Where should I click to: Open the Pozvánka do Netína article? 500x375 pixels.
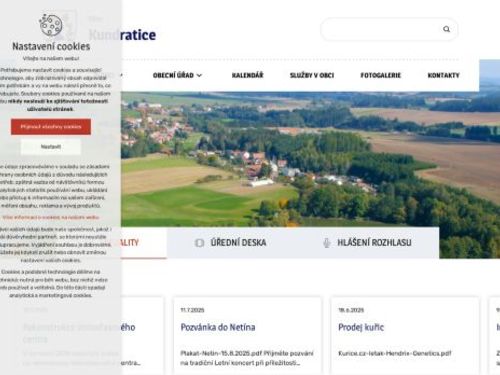click(218, 327)
